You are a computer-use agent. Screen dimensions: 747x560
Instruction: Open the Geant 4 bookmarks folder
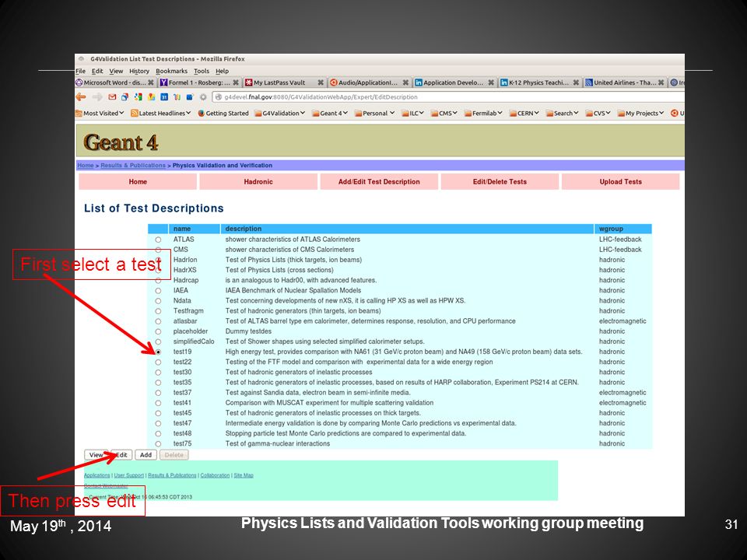(330, 114)
